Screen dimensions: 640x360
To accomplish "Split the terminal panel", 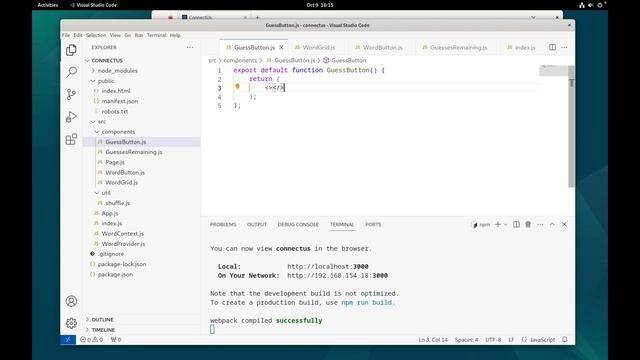I will click(516, 224).
